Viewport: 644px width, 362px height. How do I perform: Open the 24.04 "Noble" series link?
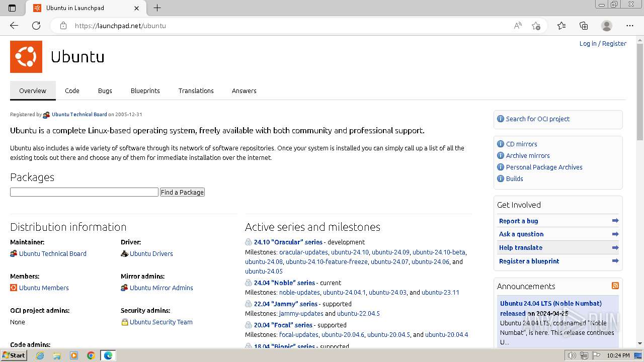(x=284, y=283)
